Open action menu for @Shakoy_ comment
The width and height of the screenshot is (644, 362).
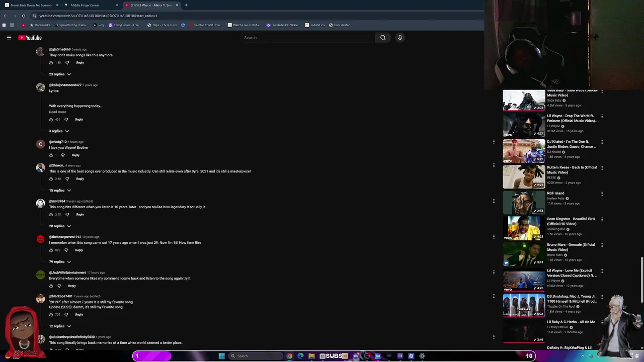tap(494, 165)
